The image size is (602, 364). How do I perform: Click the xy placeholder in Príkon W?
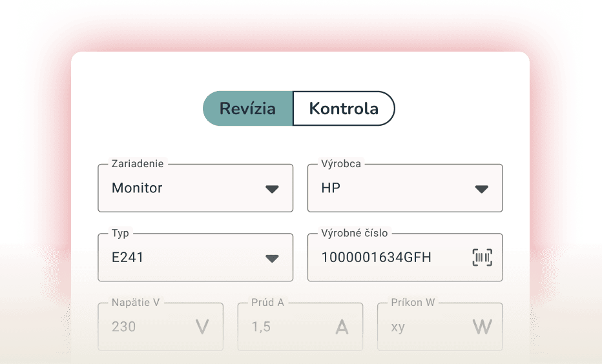(x=398, y=327)
